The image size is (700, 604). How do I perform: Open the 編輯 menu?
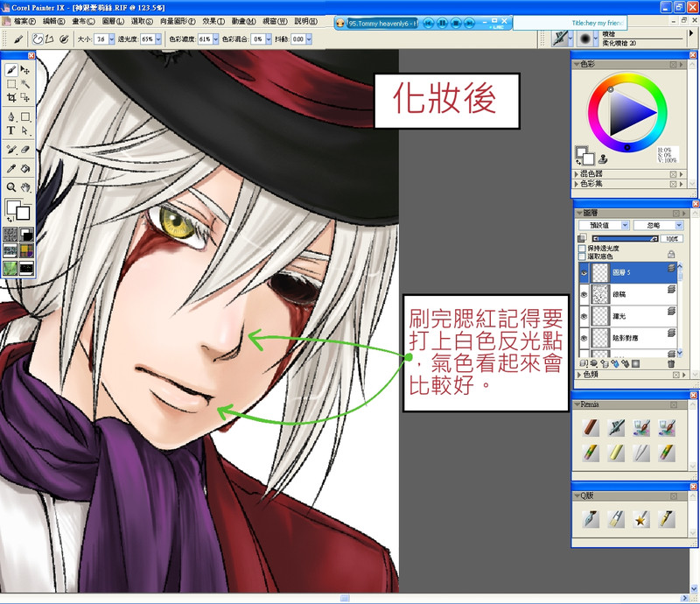point(53,21)
